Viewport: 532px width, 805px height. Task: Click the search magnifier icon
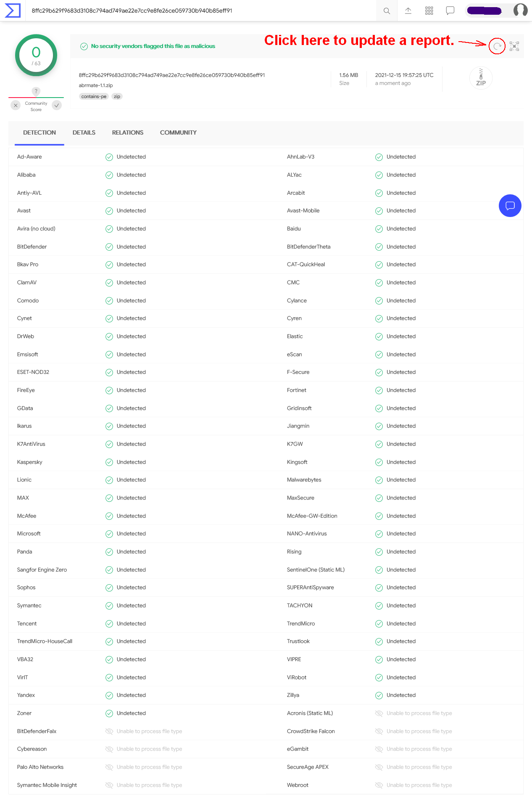(387, 11)
